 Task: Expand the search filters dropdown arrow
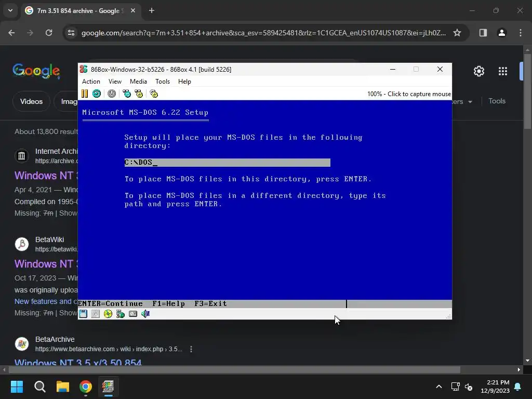click(x=470, y=102)
